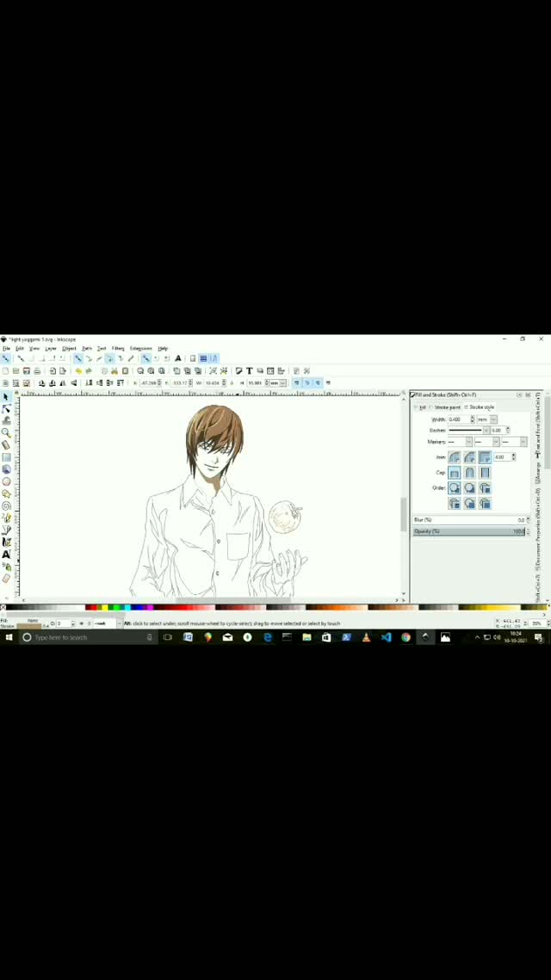Select the Tweak objects tool
The width and height of the screenshot is (551, 980).
[x=6, y=420]
